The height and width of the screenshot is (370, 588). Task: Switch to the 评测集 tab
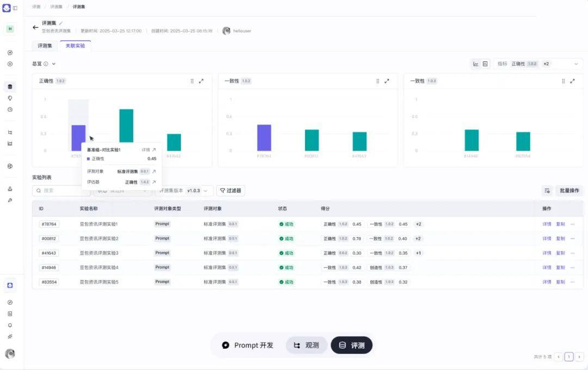[x=44, y=46]
